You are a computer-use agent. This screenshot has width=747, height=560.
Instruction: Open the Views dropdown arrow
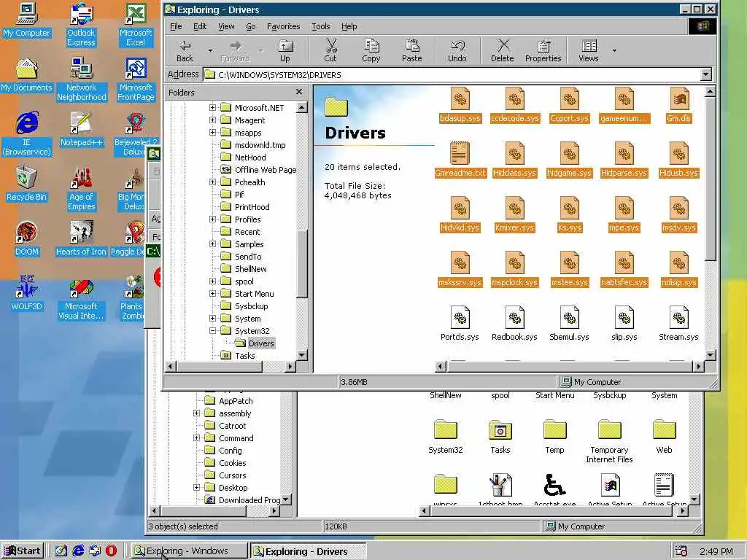[614, 50]
